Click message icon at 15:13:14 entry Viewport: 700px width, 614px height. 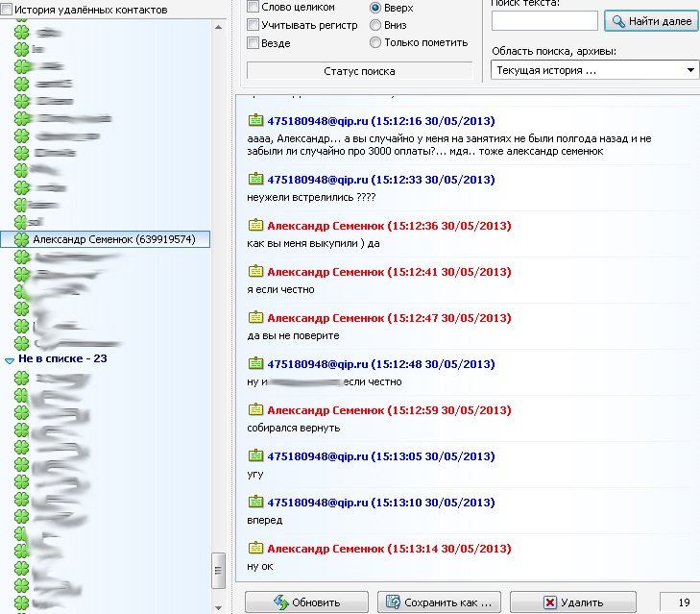255,548
